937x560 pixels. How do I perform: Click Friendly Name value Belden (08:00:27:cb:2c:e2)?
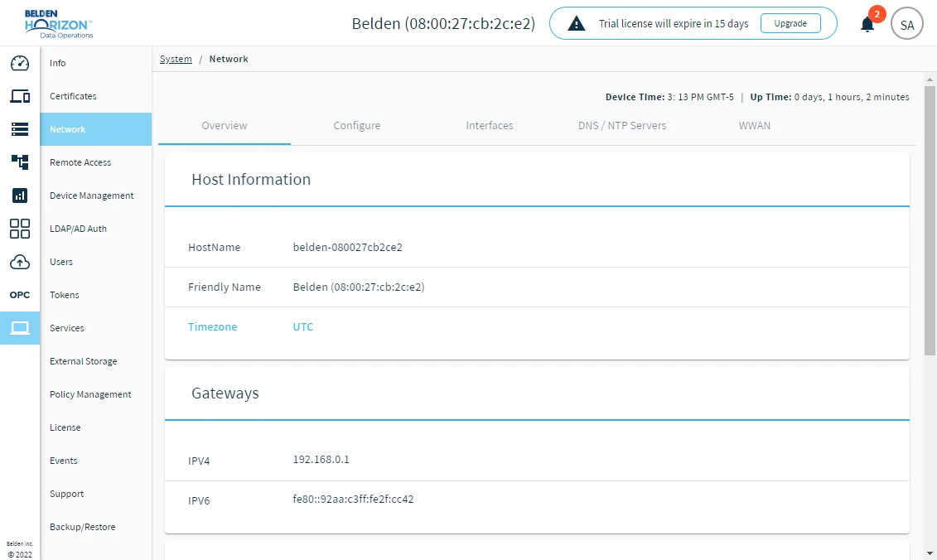359,287
